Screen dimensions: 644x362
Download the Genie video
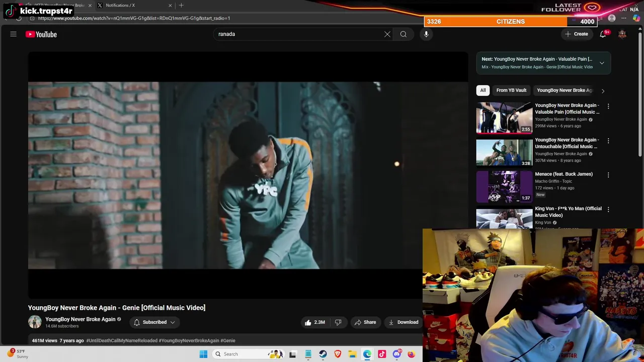404,322
